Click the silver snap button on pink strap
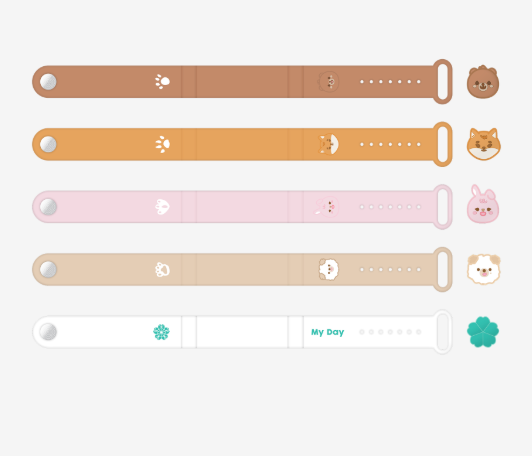Viewport: 532px width, 456px height. 48,207
